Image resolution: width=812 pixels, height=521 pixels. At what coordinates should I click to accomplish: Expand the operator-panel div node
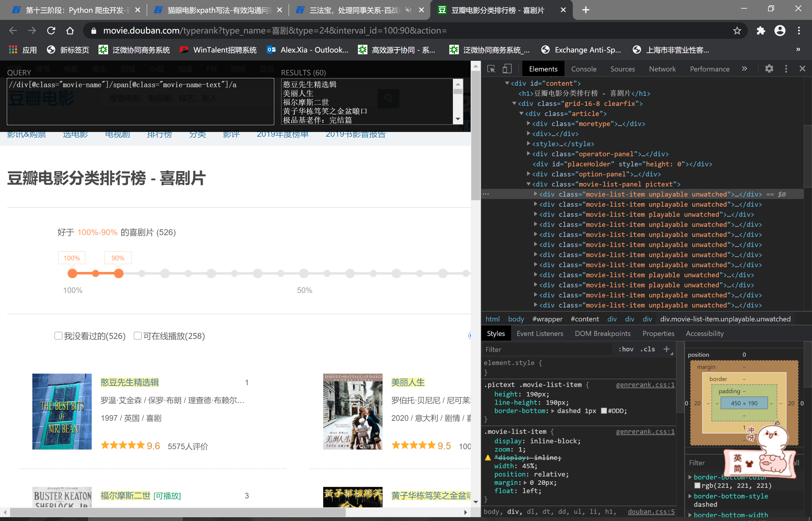[528, 154]
